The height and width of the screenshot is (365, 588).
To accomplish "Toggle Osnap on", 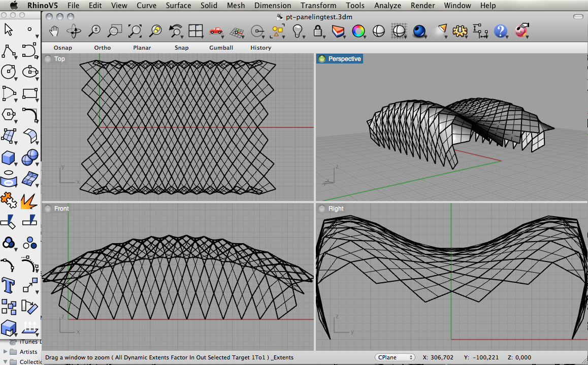I will (63, 48).
